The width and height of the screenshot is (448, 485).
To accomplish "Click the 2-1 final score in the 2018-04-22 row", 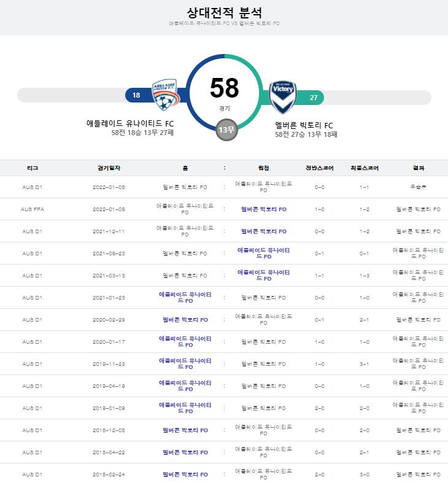I will 364,452.
